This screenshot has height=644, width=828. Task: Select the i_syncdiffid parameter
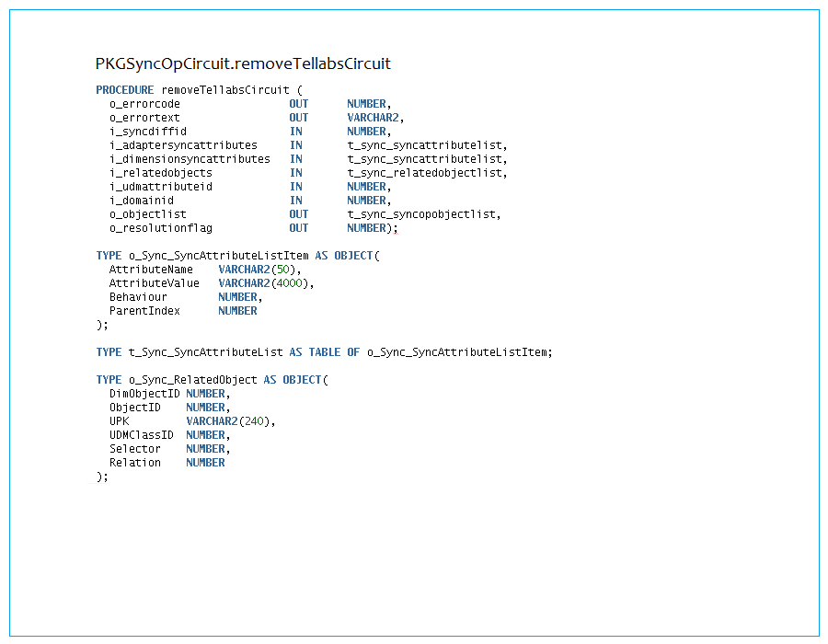click(x=147, y=132)
